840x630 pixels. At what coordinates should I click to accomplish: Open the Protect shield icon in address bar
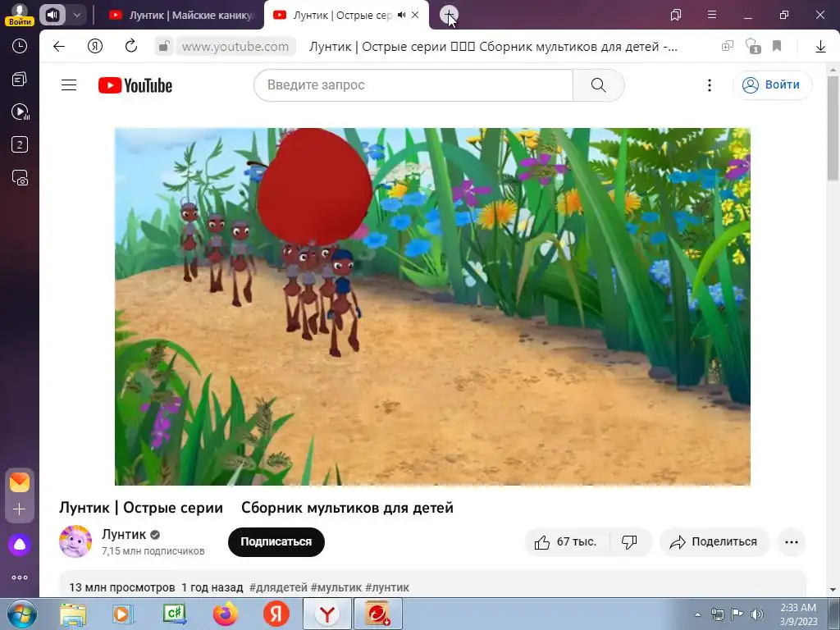tap(753, 47)
